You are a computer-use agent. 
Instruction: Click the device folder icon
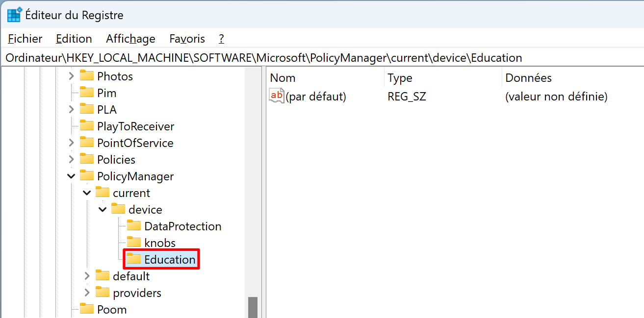[x=118, y=209]
